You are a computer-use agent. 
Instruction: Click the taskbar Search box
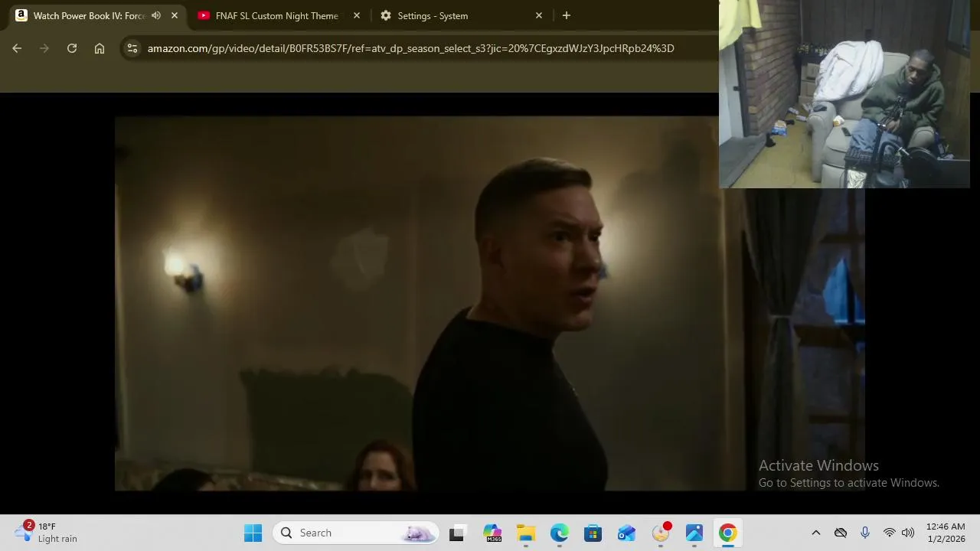(356, 533)
